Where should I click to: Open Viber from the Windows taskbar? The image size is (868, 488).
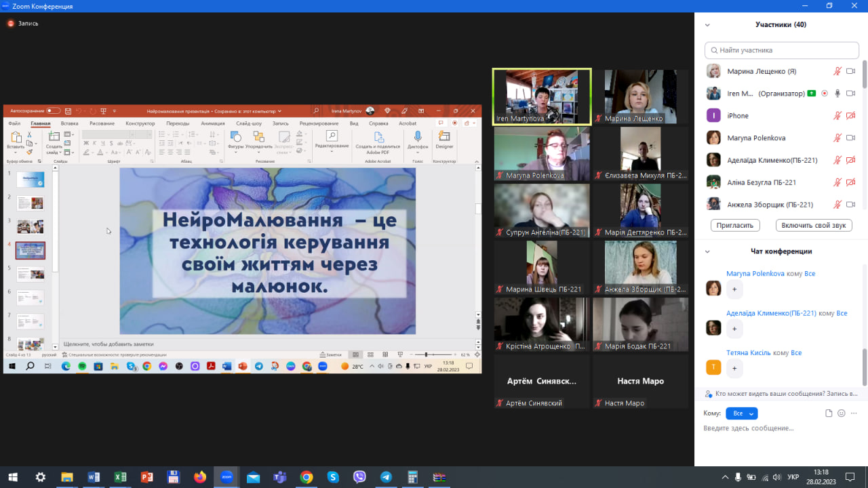(359, 477)
